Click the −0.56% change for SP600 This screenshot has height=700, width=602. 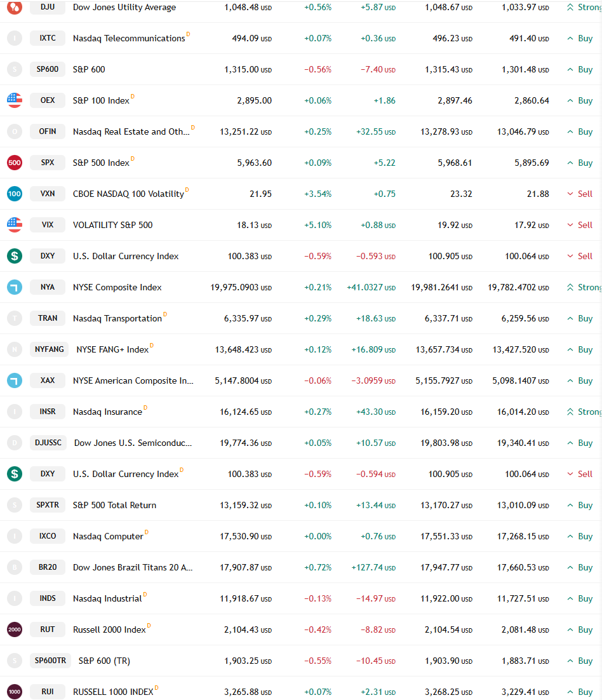[318, 70]
